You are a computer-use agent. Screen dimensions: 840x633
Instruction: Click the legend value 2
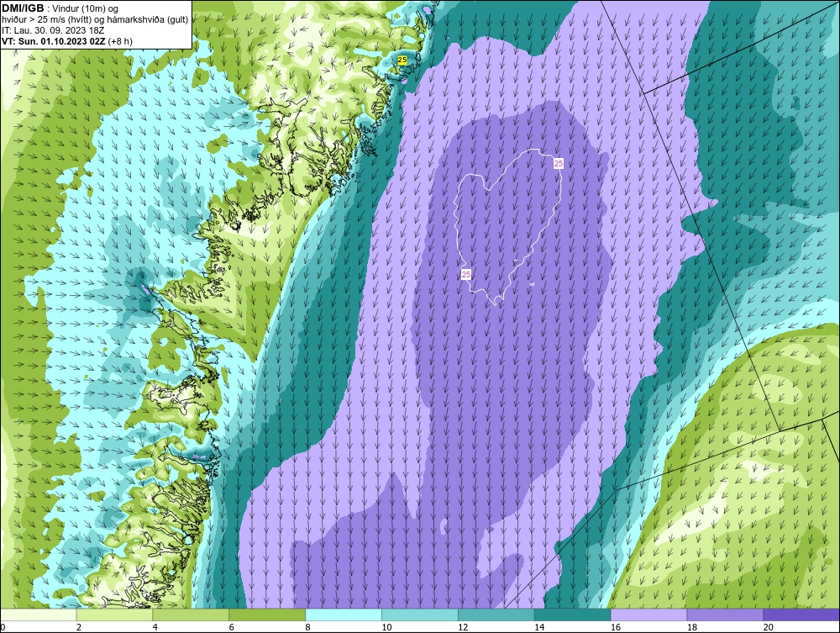click(x=79, y=627)
